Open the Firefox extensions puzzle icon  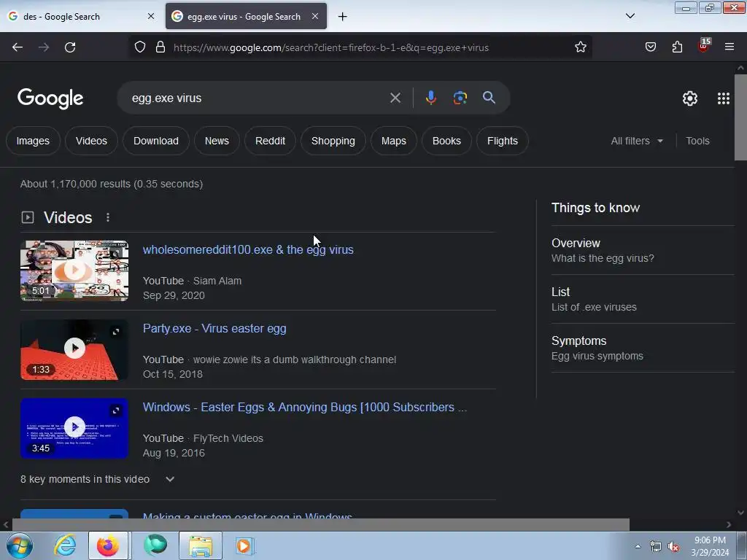(x=677, y=47)
